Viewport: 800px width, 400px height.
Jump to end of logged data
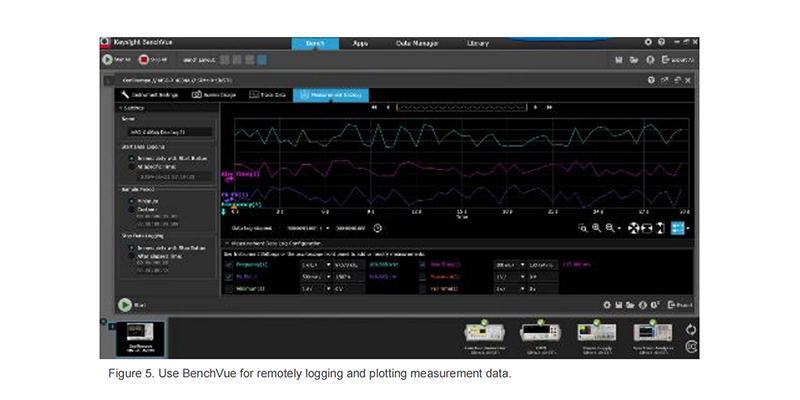549,107
